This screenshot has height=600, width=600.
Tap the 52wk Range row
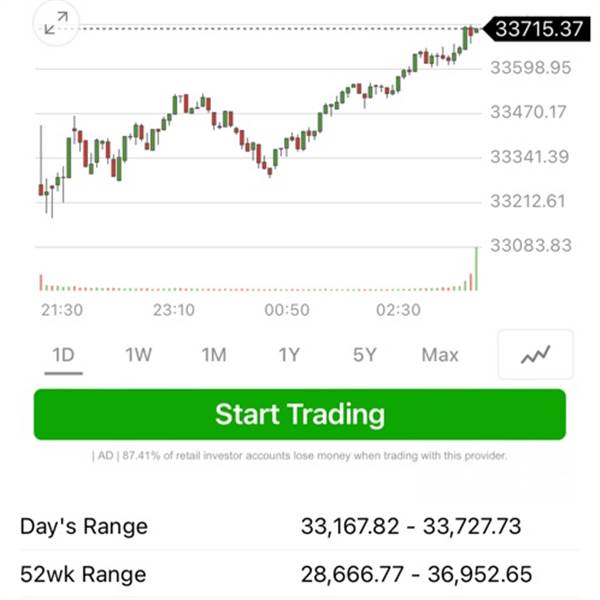click(300, 574)
